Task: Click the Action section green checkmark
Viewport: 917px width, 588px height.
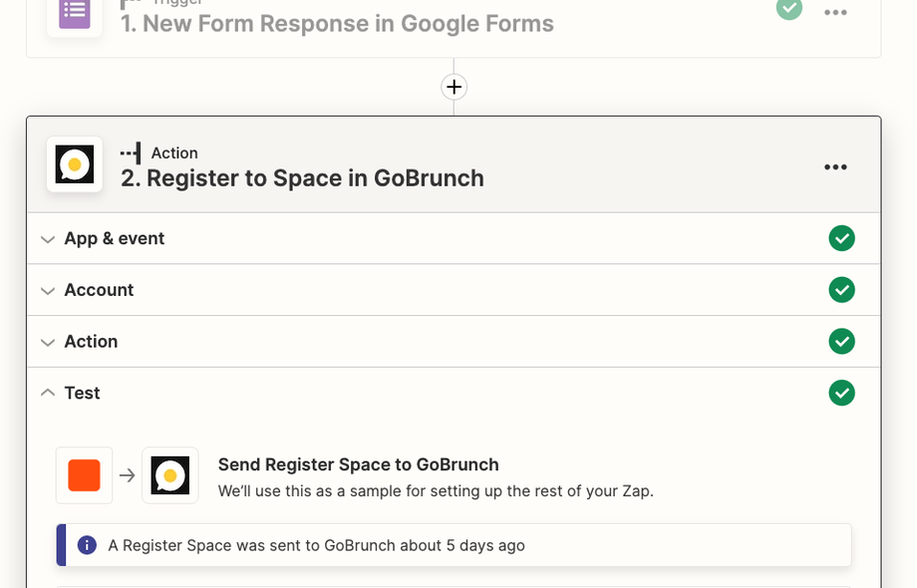Action: [842, 342]
